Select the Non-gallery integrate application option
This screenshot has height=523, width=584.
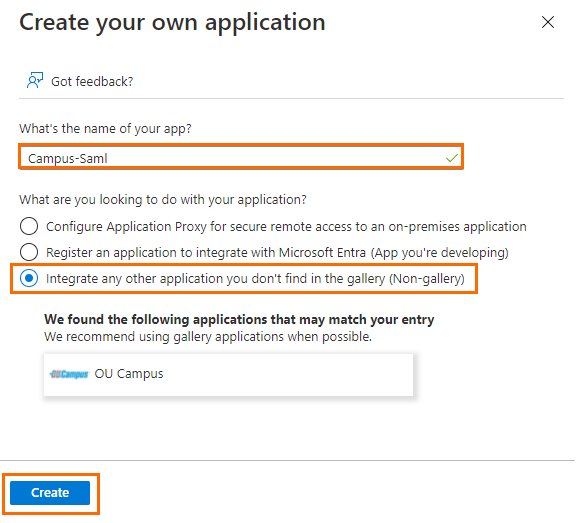point(29,279)
